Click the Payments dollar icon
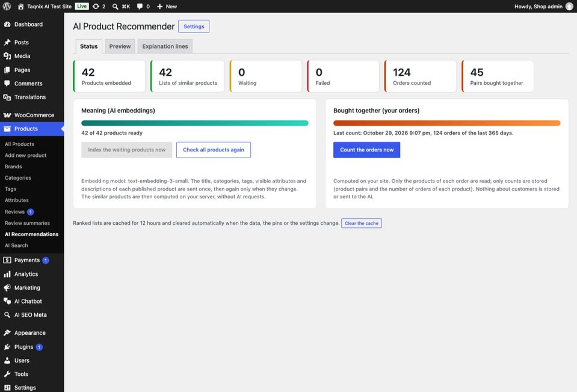The width and height of the screenshot is (577, 392). click(x=7, y=260)
